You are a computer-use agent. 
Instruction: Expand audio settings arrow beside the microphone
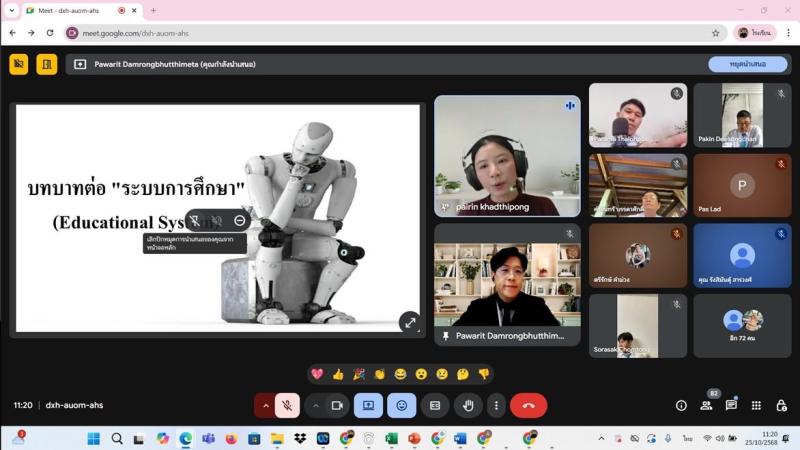(x=266, y=405)
